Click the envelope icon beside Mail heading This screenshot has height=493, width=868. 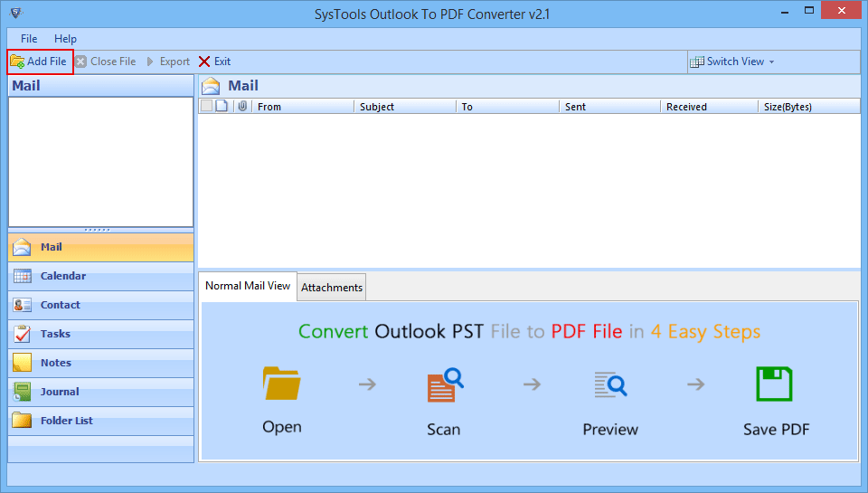tap(211, 86)
